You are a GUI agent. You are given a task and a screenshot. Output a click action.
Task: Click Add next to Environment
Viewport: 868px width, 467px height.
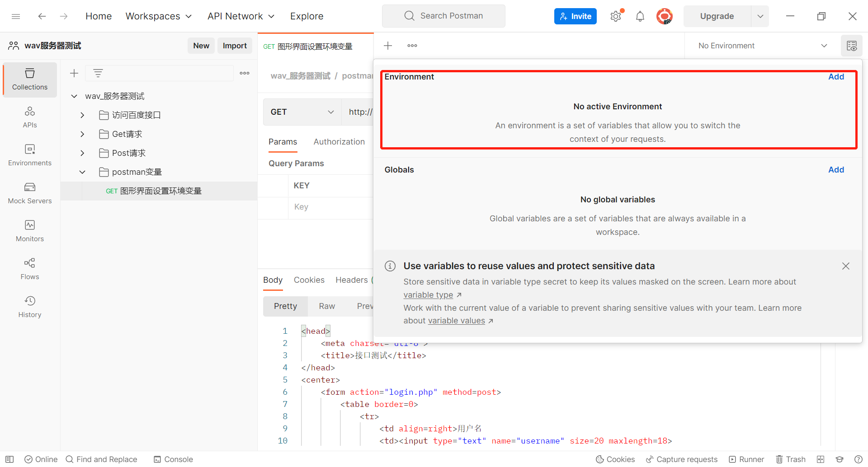click(x=836, y=77)
